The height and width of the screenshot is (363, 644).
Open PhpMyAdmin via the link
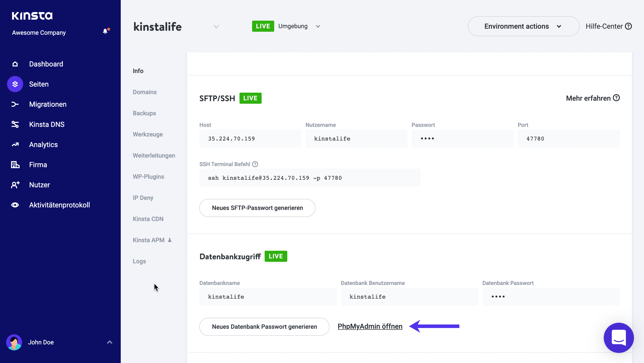point(370,326)
